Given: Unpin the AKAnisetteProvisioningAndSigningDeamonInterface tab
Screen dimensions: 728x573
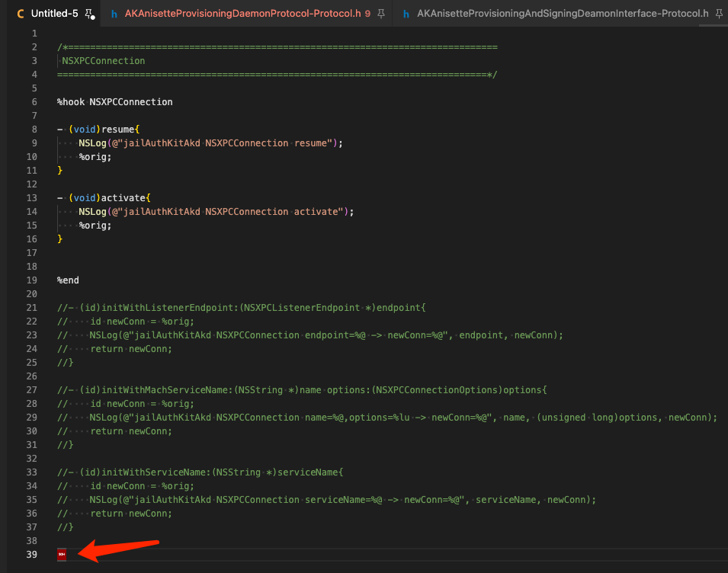Looking at the screenshot, I should click(717, 13).
